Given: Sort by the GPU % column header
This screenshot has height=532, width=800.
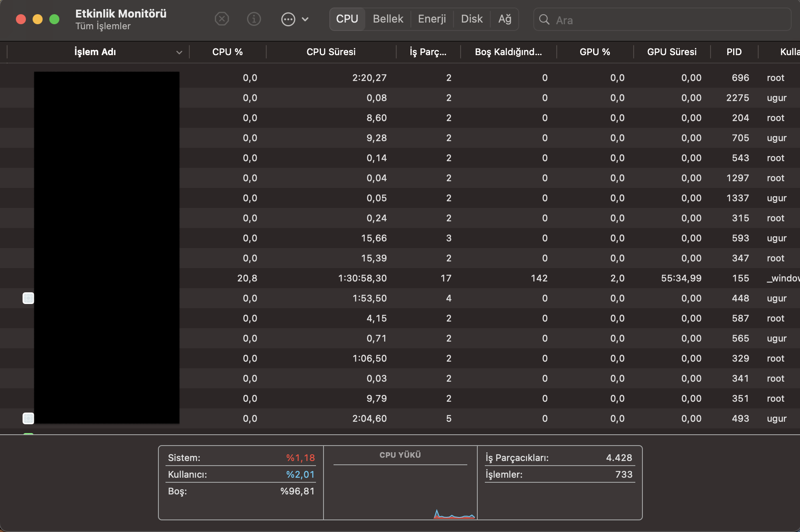Looking at the screenshot, I should point(594,52).
